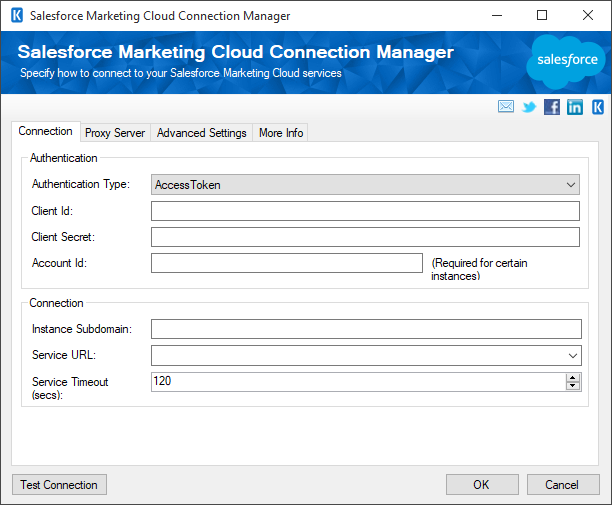Decrease Service Timeout with down arrow

point(573,386)
